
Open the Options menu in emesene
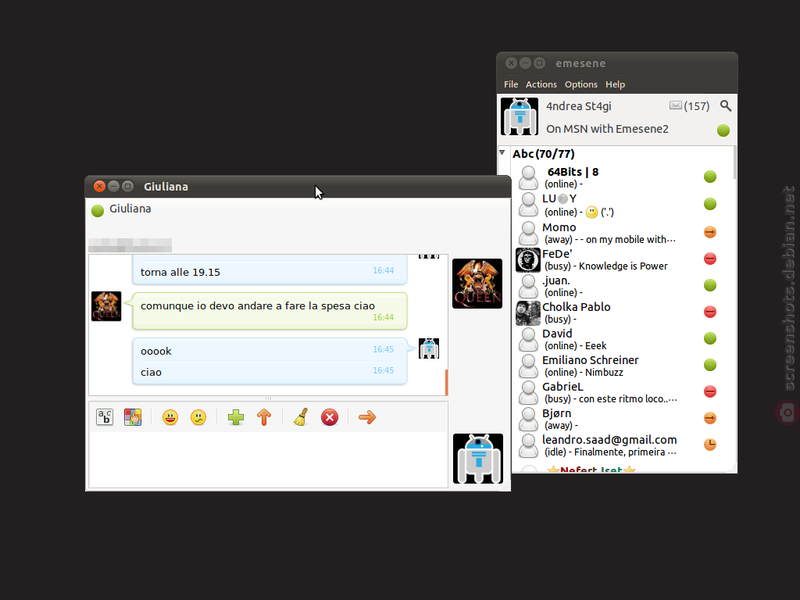(x=581, y=84)
